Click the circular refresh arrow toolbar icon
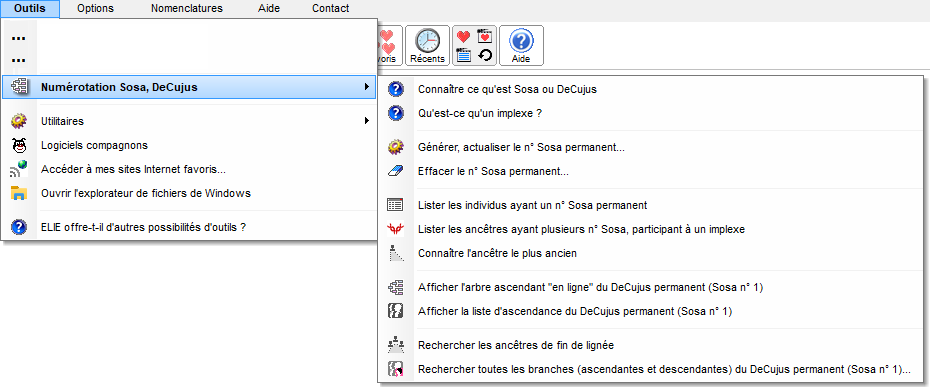930x387 pixels. tap(485, 55)
